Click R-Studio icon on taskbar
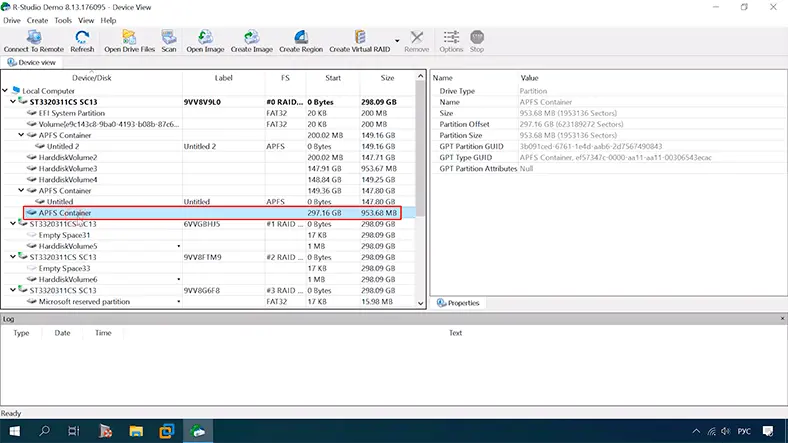The width and height of the screenshot is (788, 443). pos(198,431)
